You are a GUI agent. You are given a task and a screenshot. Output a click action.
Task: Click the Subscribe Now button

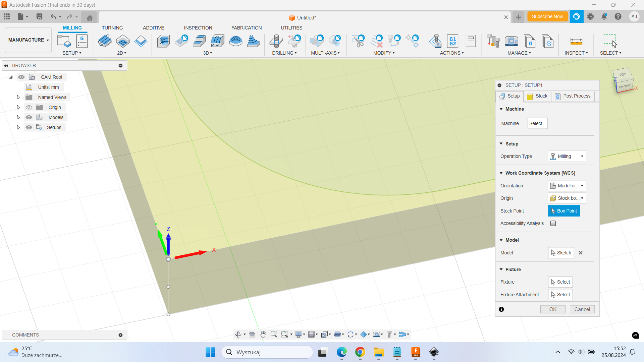click(x=547, y=16)
